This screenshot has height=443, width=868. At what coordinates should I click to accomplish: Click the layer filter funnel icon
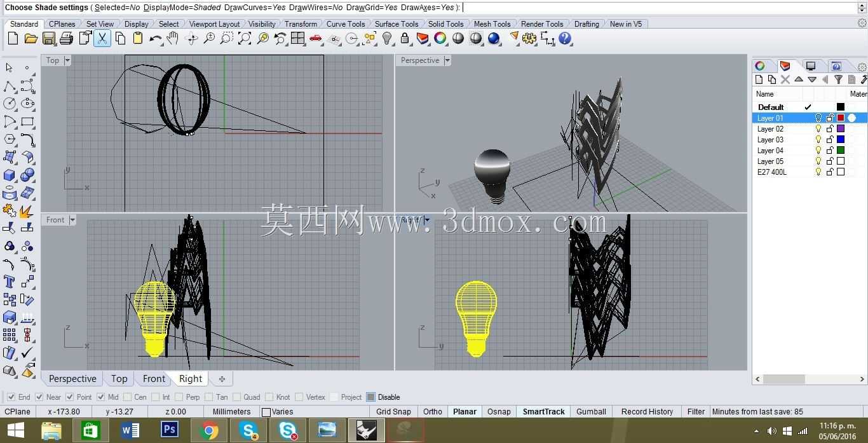[x=838, y=79]
